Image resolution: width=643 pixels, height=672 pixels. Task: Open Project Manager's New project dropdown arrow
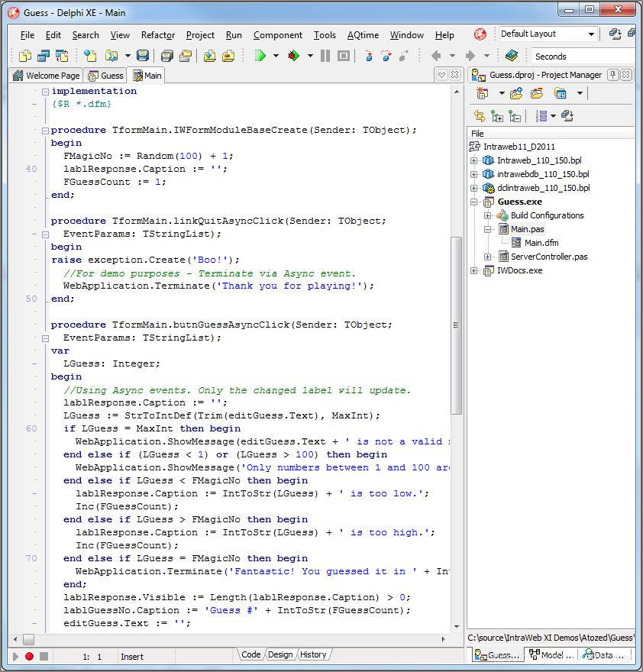[502, 93]
